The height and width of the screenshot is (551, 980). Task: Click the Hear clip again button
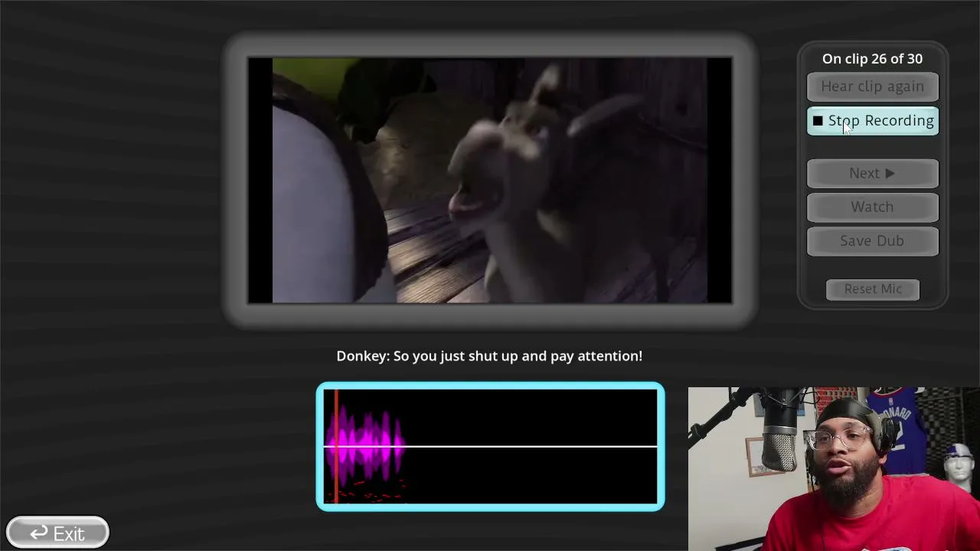point(872,86)
